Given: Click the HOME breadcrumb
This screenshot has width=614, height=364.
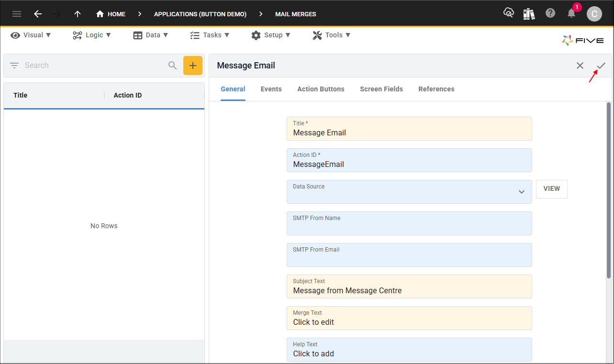Looking at the screenshot, I should 111,14.
